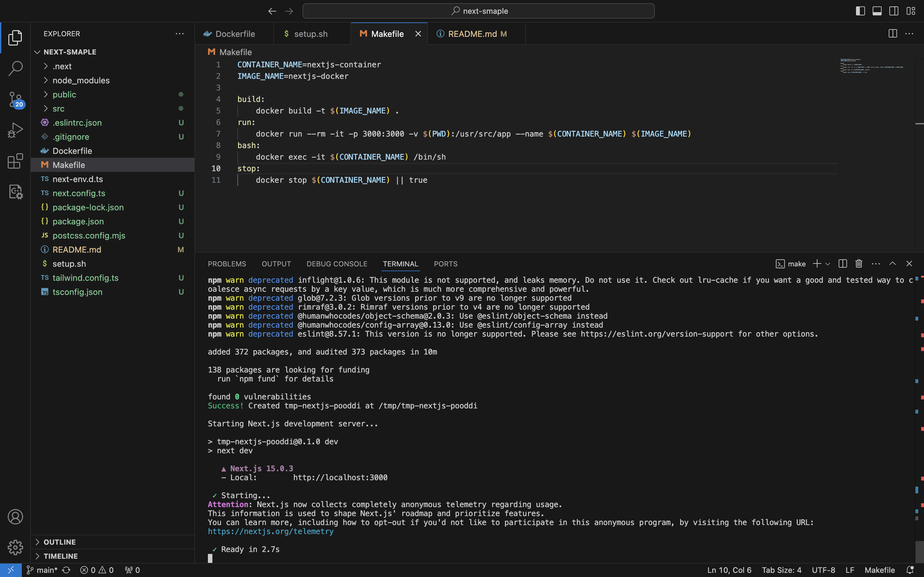Click the notifications bell in status bar
The height and width of the screenshot is (577, 924).
pyautogui.click(x=910, y=570)
